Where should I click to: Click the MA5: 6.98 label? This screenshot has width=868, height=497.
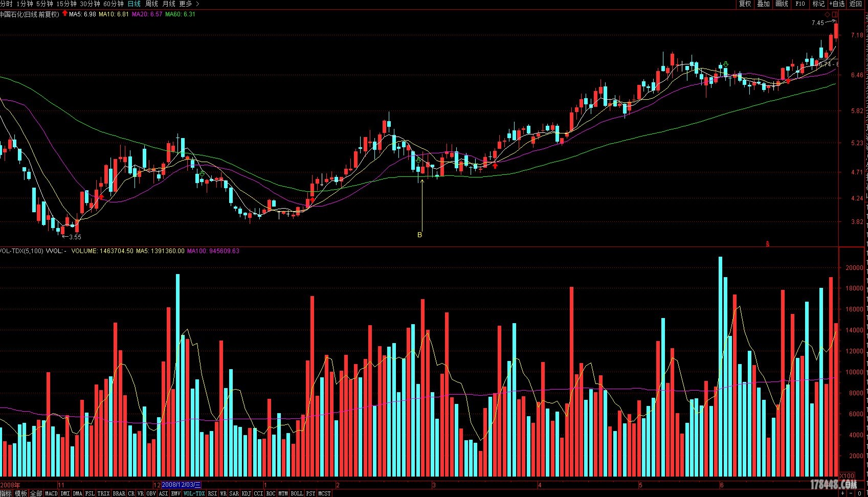tap(82, 14)
